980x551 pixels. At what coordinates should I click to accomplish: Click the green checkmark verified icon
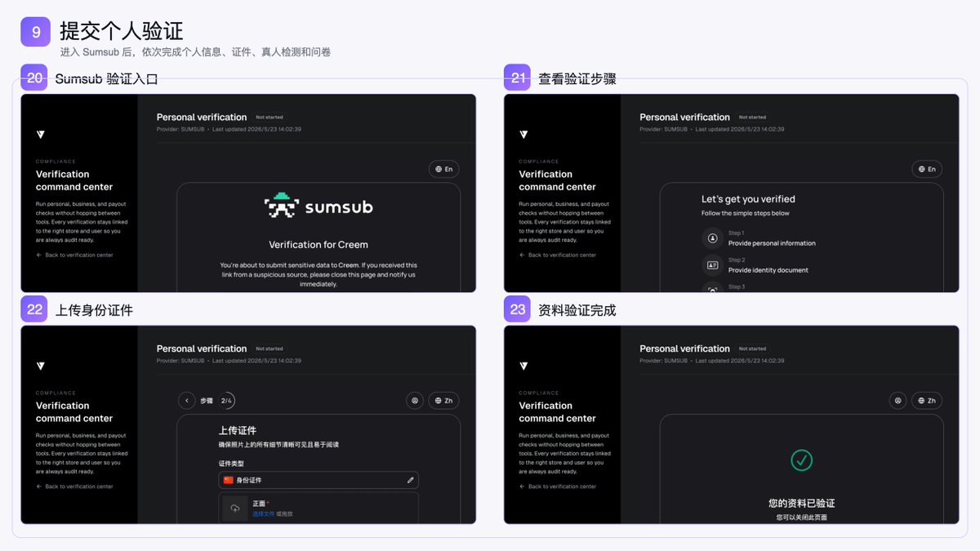pos(801,460)
